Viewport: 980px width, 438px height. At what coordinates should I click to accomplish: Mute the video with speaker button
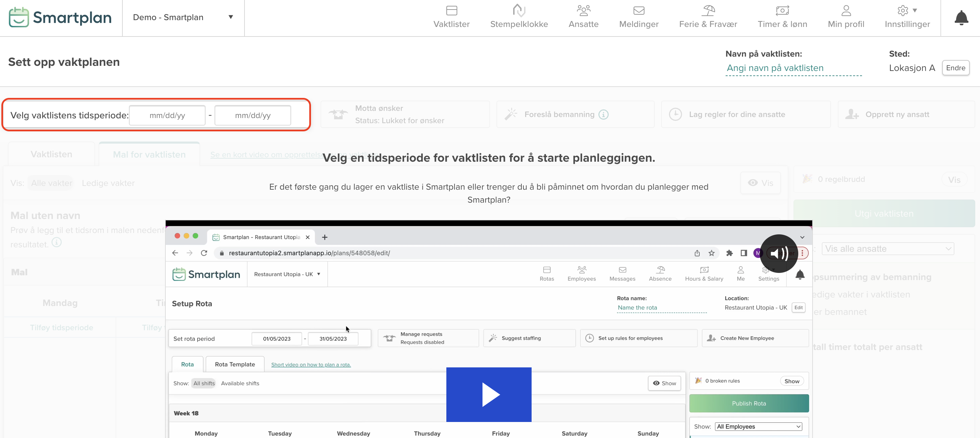click(778, 253)
